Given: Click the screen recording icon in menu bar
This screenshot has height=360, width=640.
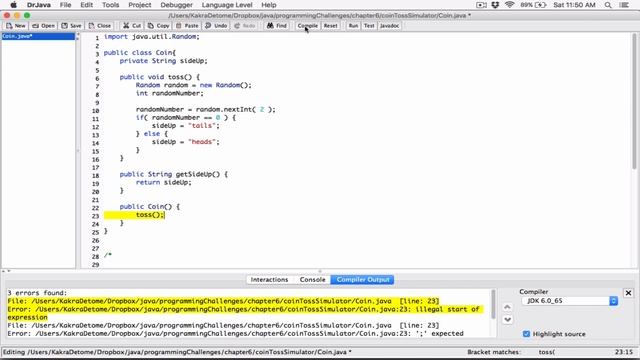Looking at the screenshot, I should (481, 5).
